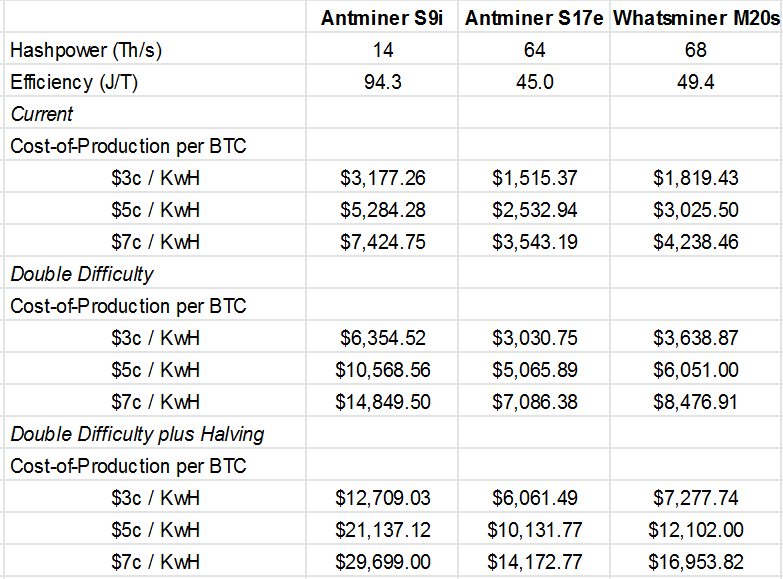The width and height of the screenshot is (783, 579).
Task: Click the Whatsminer M20s hashpower value 68
Action: point(696,50)
